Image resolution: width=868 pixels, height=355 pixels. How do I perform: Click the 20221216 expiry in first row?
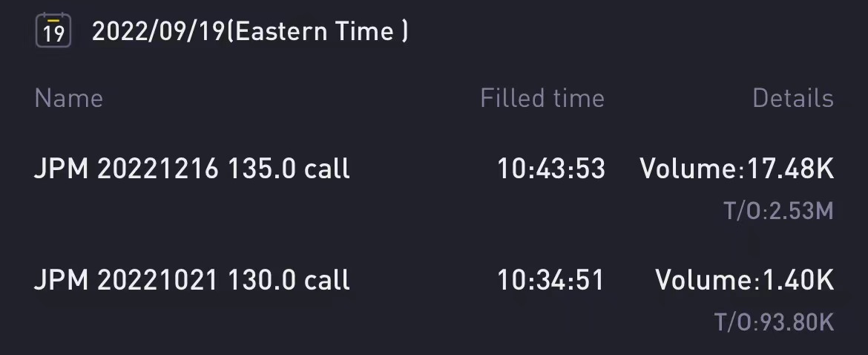(158, 169)
